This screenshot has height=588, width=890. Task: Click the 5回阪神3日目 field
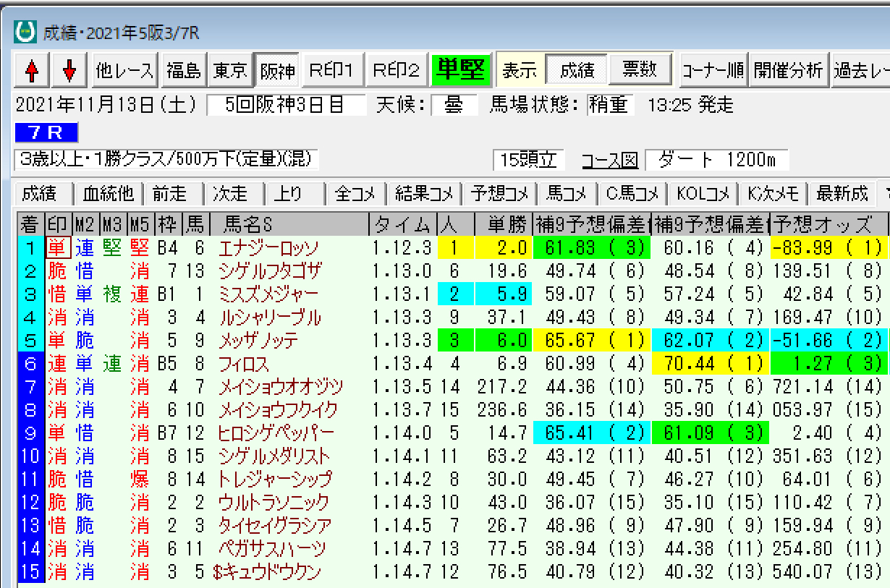tap(286, 106)
